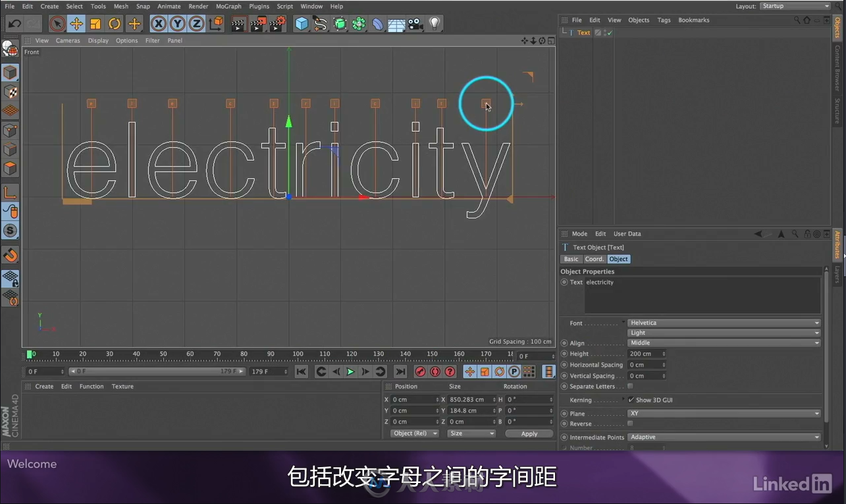Open the Layout Startup dropdown
The image size is (846, 504).
point(795,6)
